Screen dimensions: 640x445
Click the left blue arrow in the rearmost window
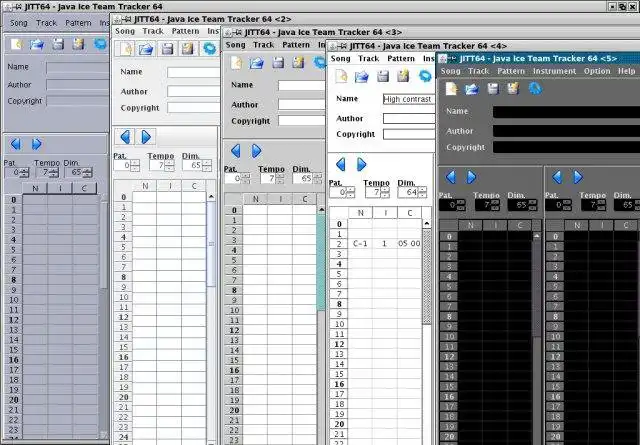coord(16,144)
